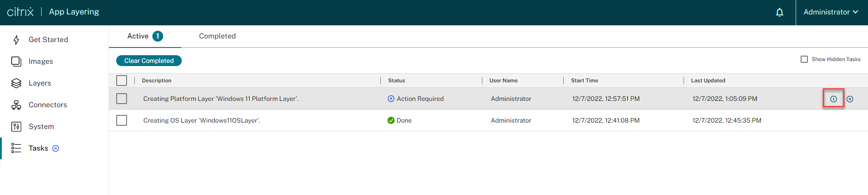Open Get Started lightning icon
868x195 pixels.
[16, 40]
